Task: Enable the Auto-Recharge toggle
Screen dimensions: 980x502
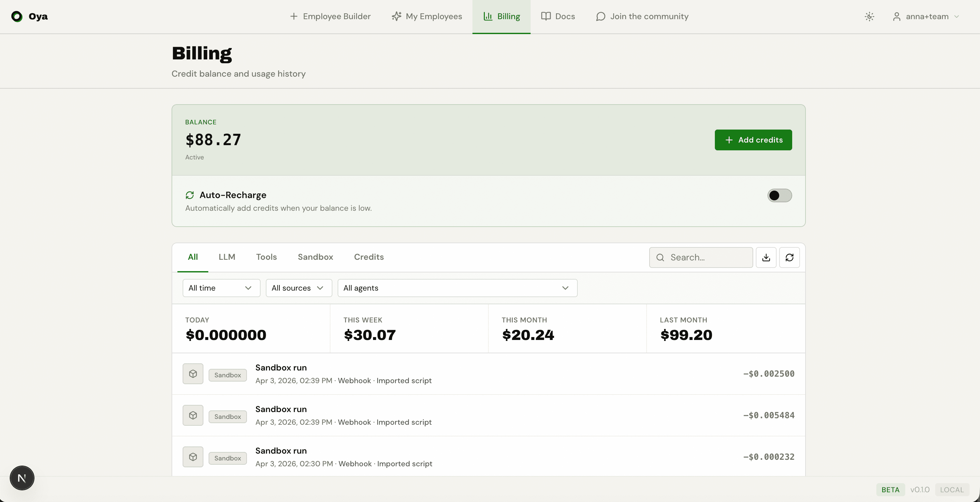Action: point(779,195)
